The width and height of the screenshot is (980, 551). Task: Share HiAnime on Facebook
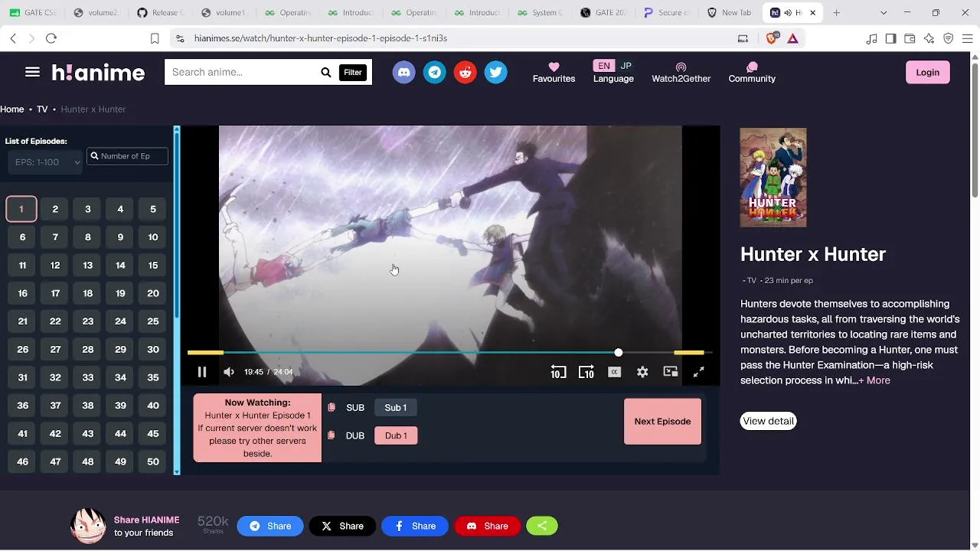pyautogui.click(x=415, y=527)
